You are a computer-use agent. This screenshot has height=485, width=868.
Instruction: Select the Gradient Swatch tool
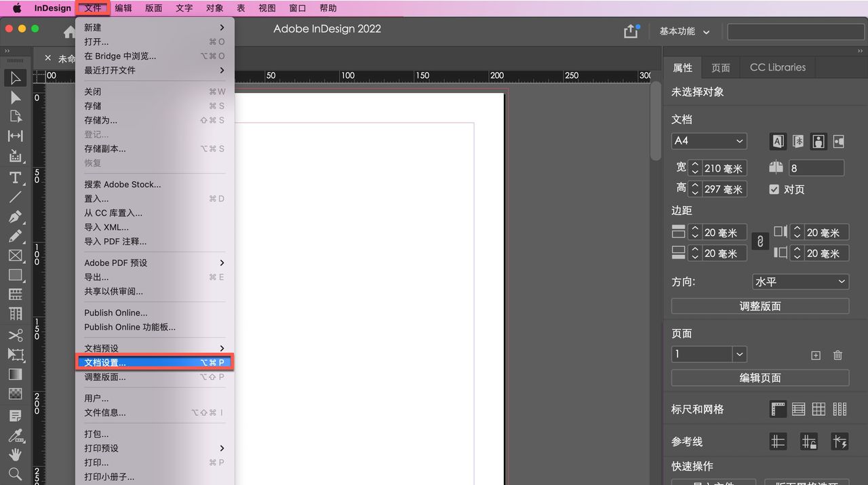pos(15,374)
